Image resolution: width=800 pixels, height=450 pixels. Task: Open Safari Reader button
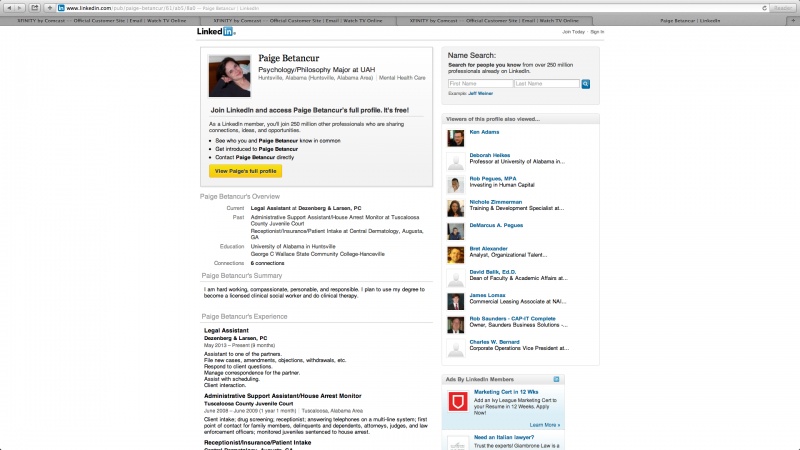click(x=783, y=8)
